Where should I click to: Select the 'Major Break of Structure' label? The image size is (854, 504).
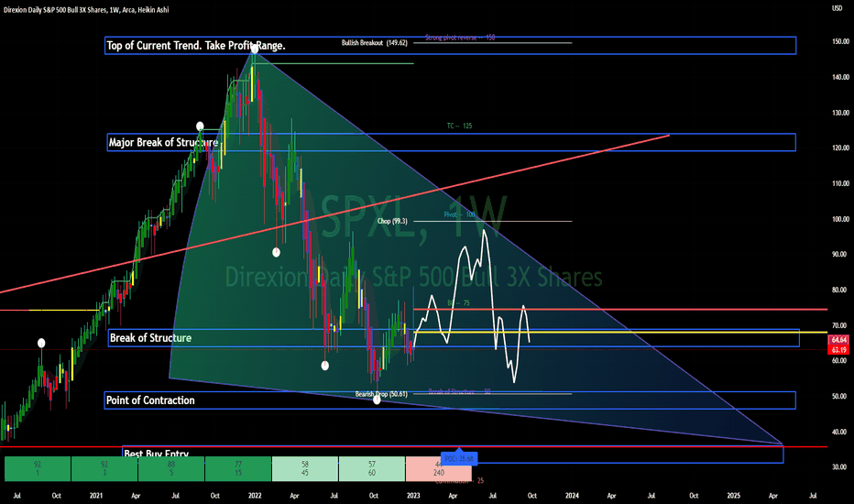163,143
